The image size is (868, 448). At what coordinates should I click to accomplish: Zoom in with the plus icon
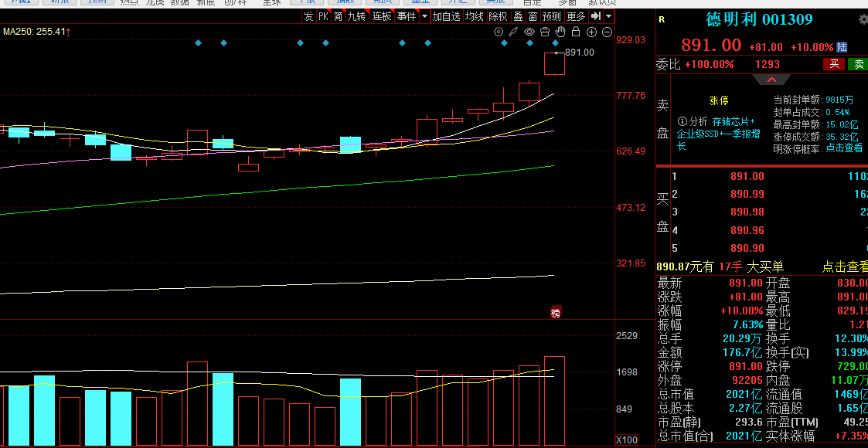592,32
